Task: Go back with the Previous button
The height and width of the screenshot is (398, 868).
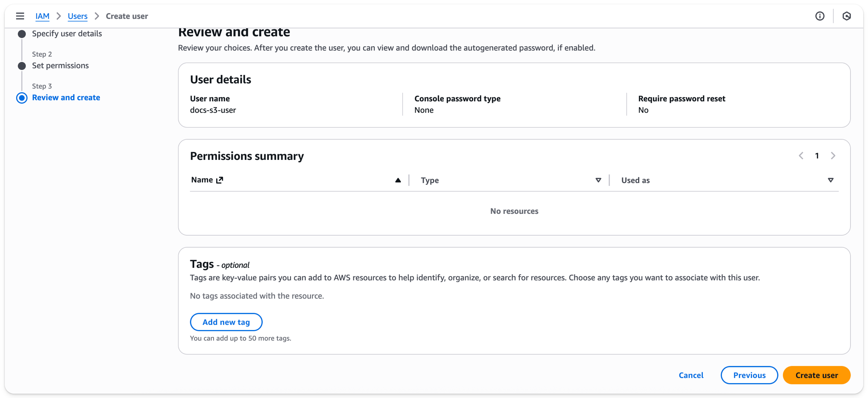Action: coord(749,375)
